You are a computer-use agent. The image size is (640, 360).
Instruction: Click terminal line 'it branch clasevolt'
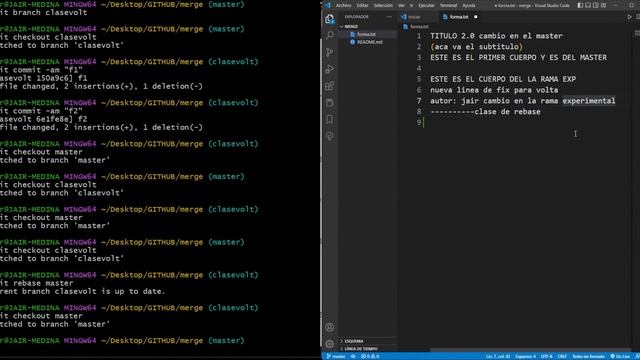(x=44, y=12)
